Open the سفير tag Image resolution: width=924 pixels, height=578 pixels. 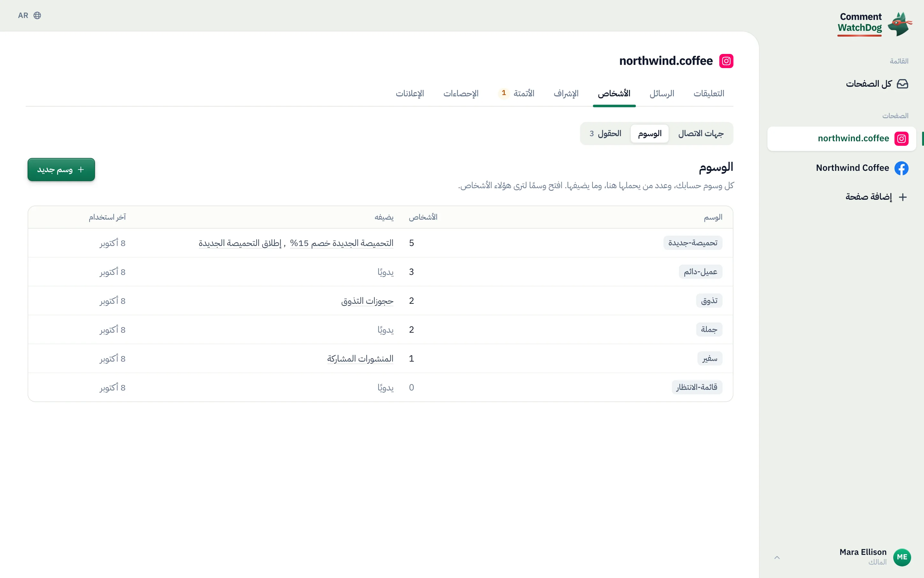click(x=710, y=359)
